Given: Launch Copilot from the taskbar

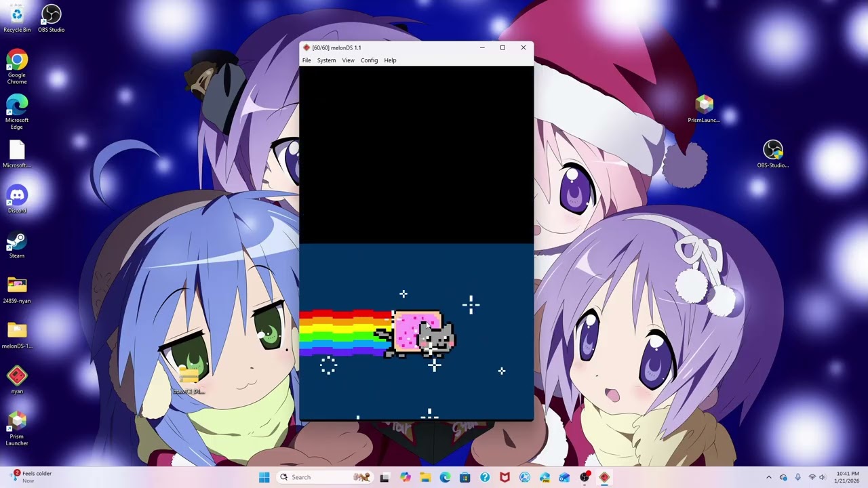Looking at the screenshot, I should (405, 477).
